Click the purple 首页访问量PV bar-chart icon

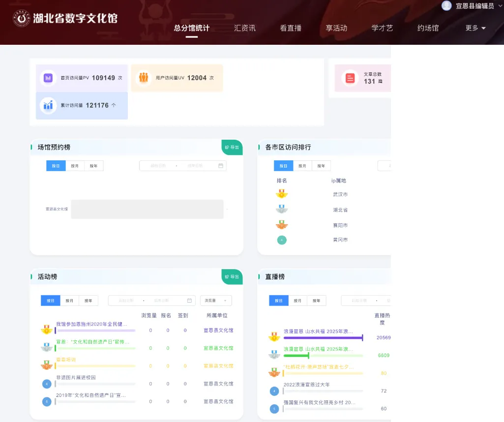pos(48,78)
